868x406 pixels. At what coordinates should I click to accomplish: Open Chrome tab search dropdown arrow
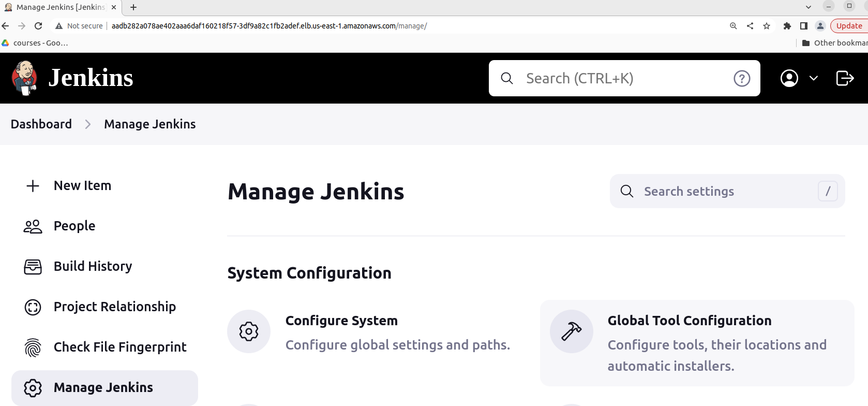pyautogui.click(x=809, y=7)
